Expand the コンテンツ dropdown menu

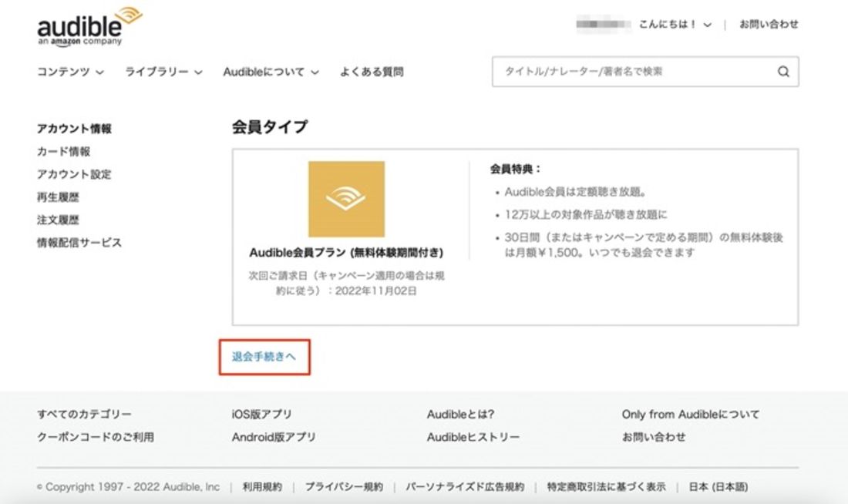(70, 72)
